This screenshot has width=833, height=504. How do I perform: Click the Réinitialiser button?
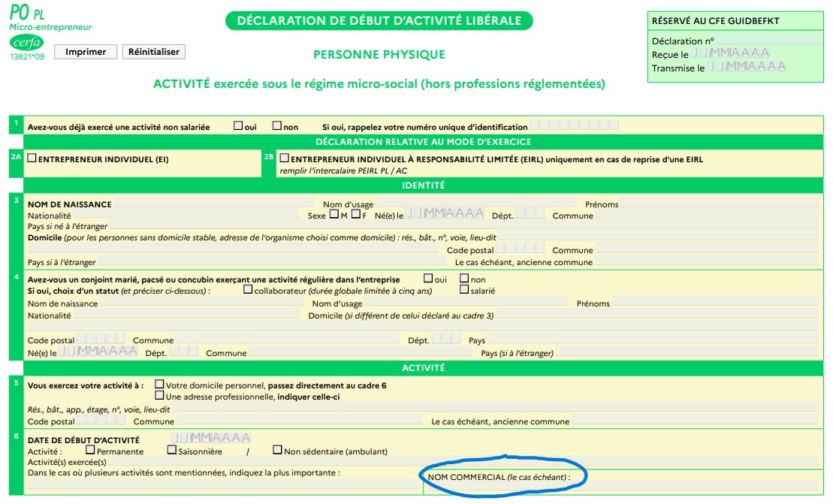[x=153, y=52]
